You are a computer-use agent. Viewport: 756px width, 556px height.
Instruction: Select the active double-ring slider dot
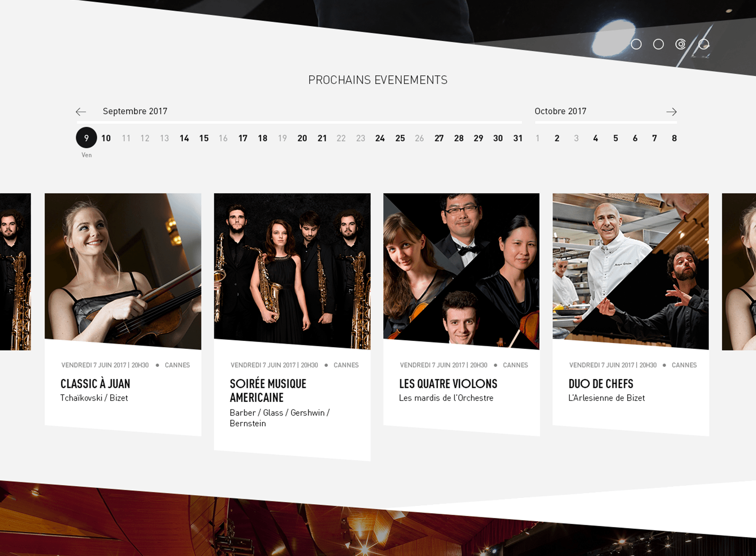click(681, 44)
